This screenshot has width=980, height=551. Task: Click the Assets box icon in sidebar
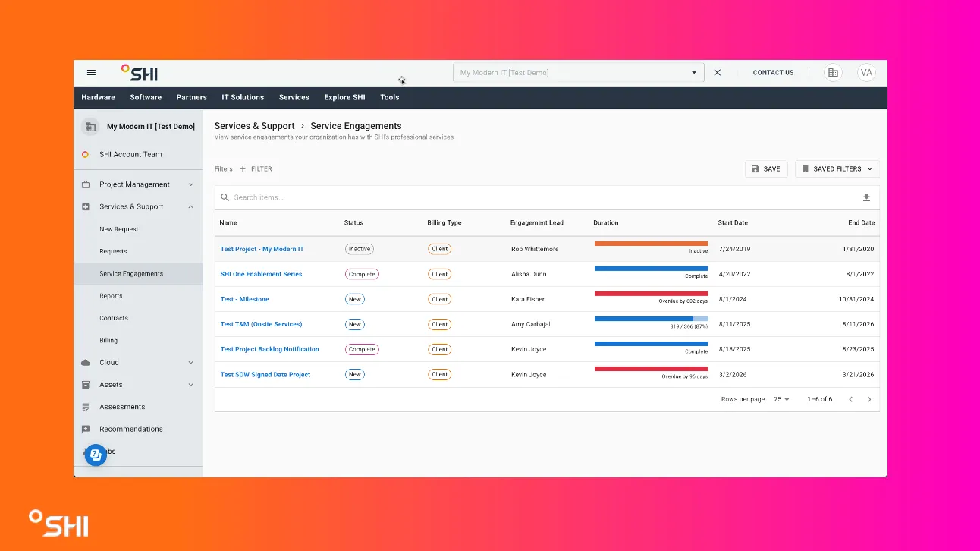click(x=86, y=385)
